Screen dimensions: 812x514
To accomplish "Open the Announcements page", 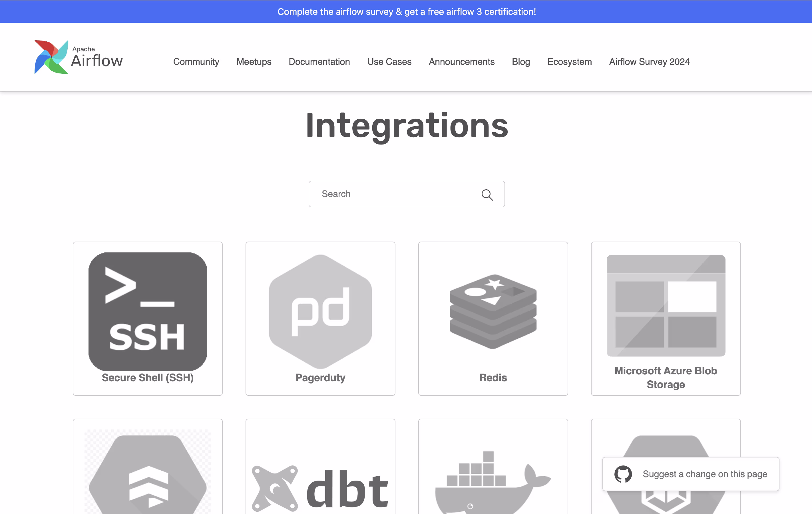I will (x=461, y=62).
